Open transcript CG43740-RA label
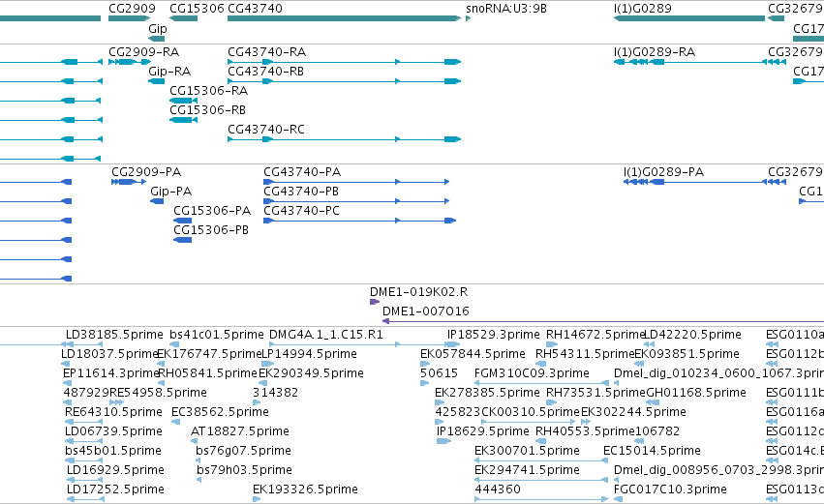Screen dimensions: 824x504 coord(266,52)
